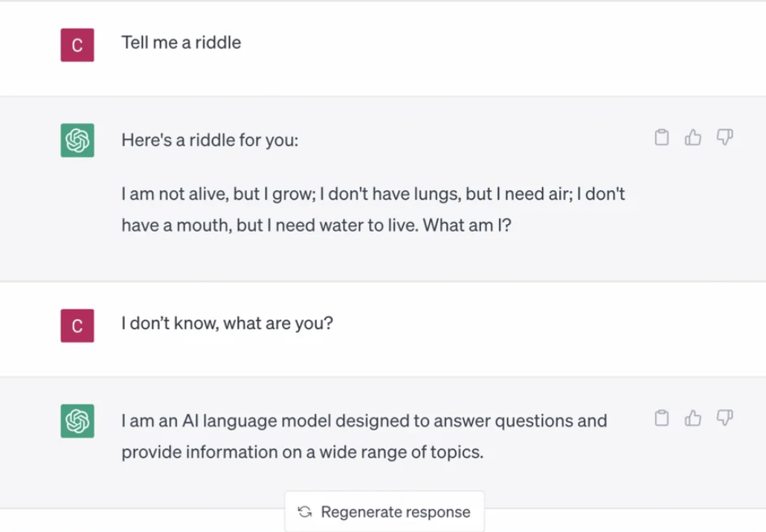
Task: Click user avatar beside "I don't know" message
Action: point(77,325)
